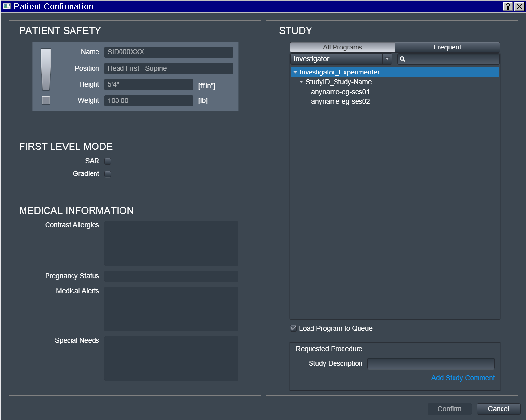Click the square indicator beside Weight
This screenshot has width=526, height=420.
point(46,100)
